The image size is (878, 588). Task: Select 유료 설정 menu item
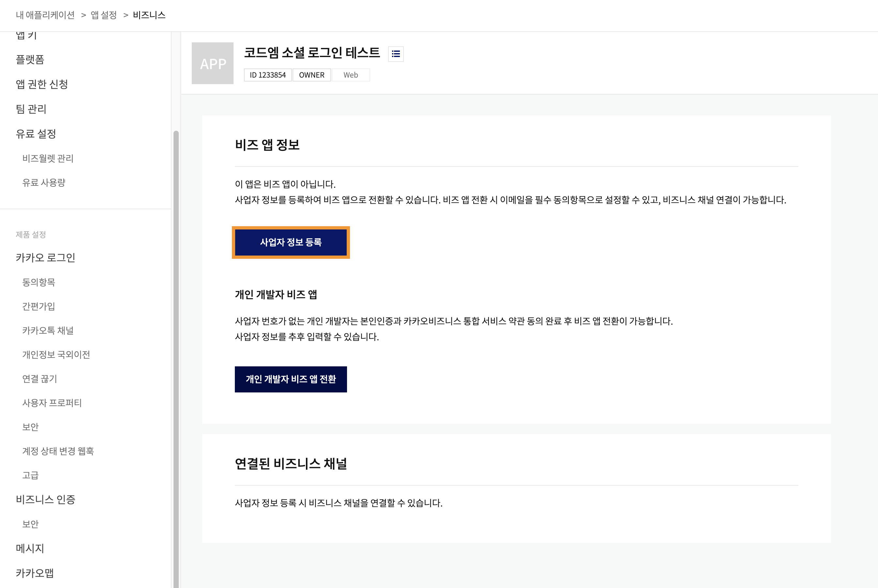(x=36, y=134)
